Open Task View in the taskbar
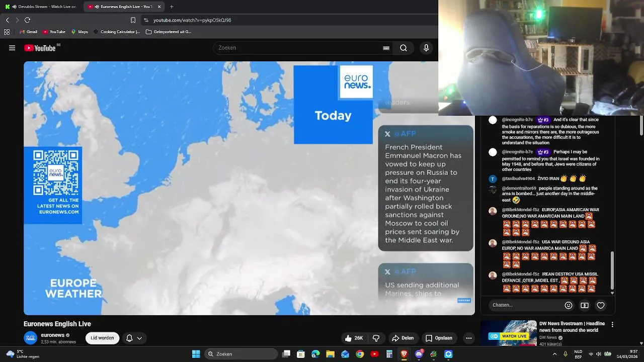This screenshot has height=362, width=644. [x=286, y=354]
